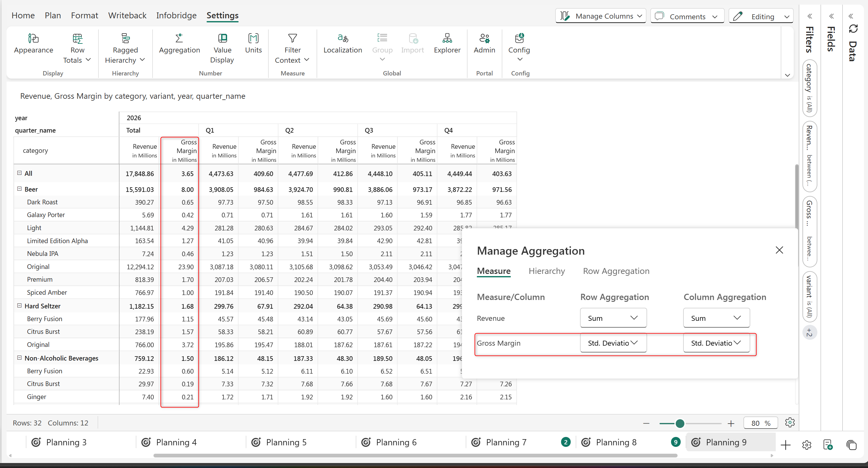Viewport: 868px width, 468px height.
Task: Open Revenue Row Aggregation dropdown
Action: (613, 318)
